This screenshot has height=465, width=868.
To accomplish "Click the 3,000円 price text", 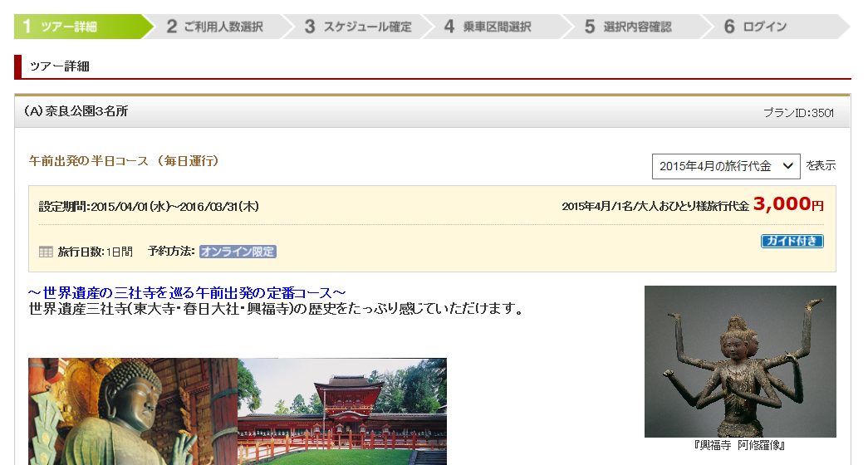I will coord(788,204).
